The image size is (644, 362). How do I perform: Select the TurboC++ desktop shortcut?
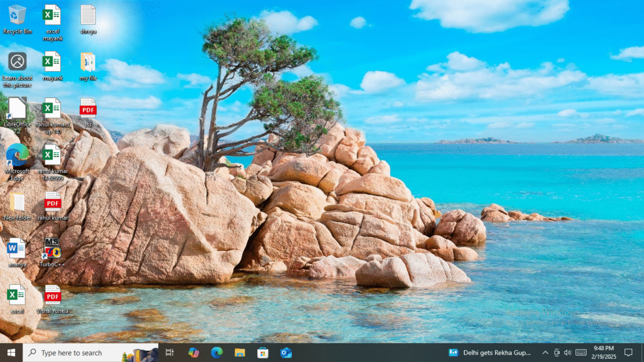[52, 249]
